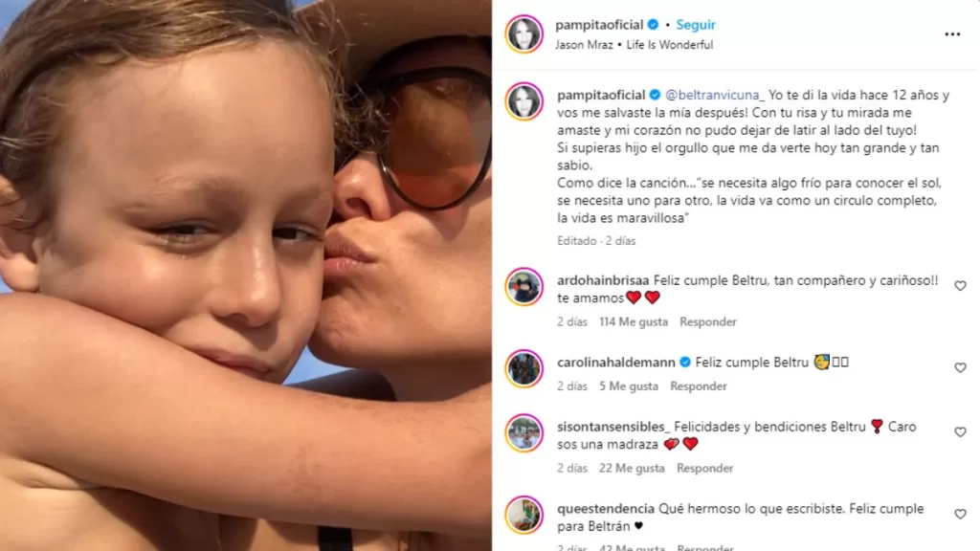Reply to ardohainbrisaa's comment
Viewport: 980px width, 551px height.
coord(708,321)
